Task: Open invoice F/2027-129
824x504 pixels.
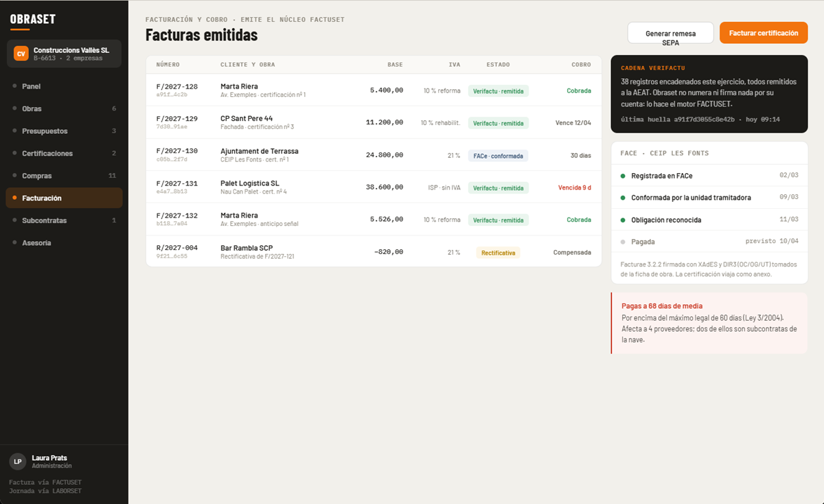Action: 374,122
